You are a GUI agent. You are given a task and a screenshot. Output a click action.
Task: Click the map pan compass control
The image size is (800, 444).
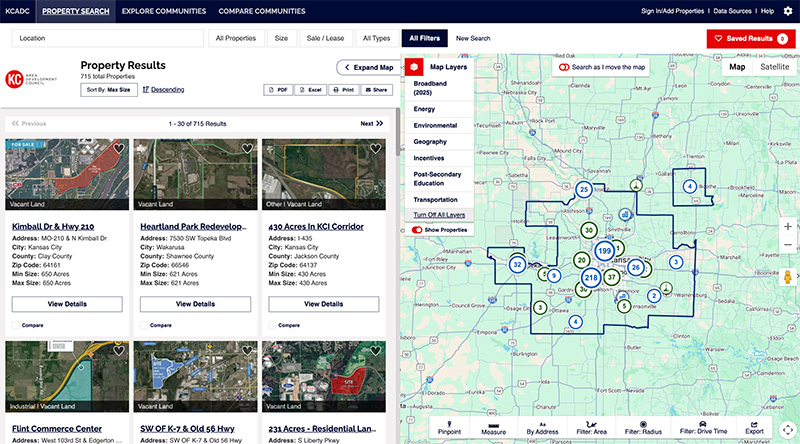[788, 430]
